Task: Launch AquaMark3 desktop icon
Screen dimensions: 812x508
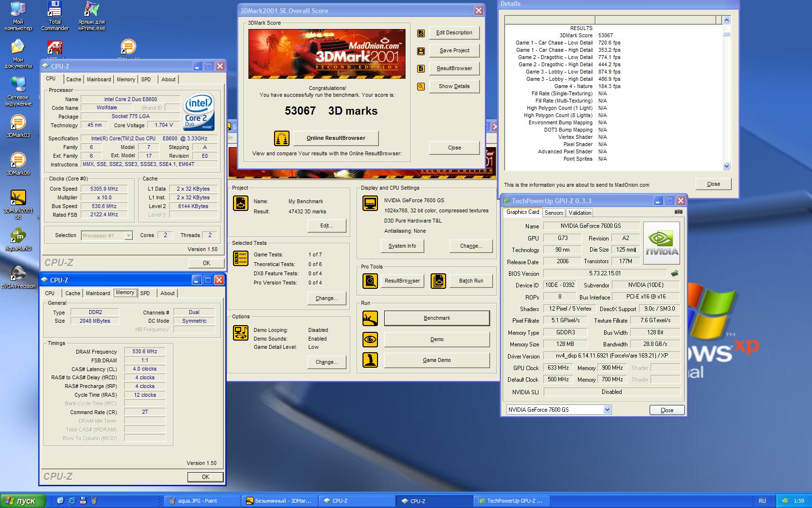Action: click(x=18, y=239)
